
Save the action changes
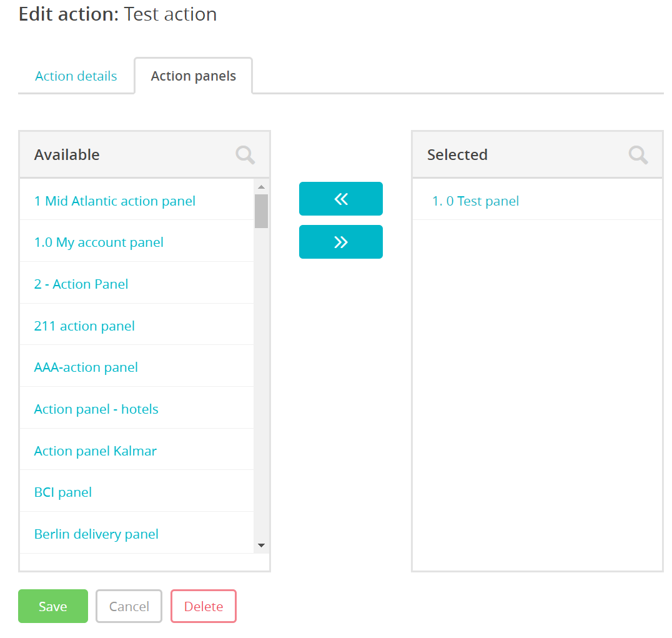(53, 606)
